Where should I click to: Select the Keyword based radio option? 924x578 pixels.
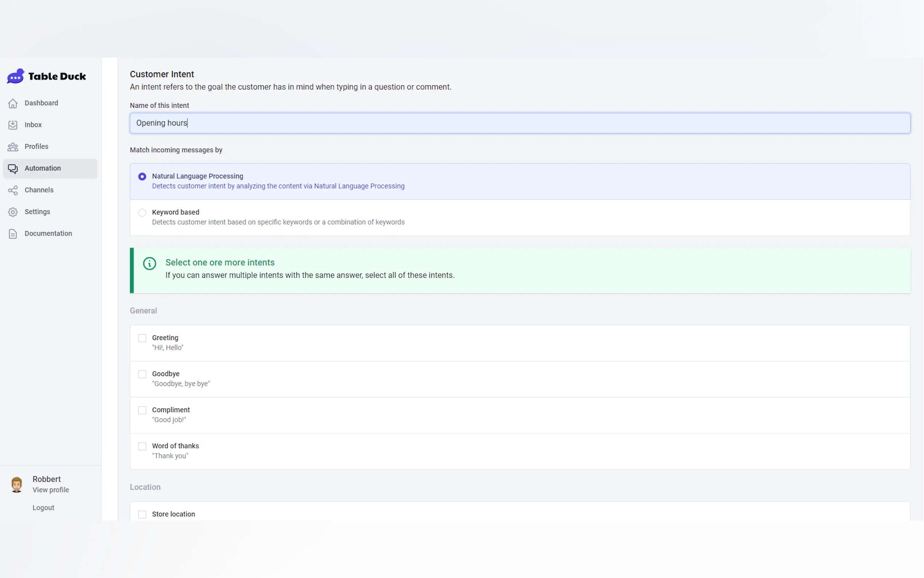coord(142,213)
